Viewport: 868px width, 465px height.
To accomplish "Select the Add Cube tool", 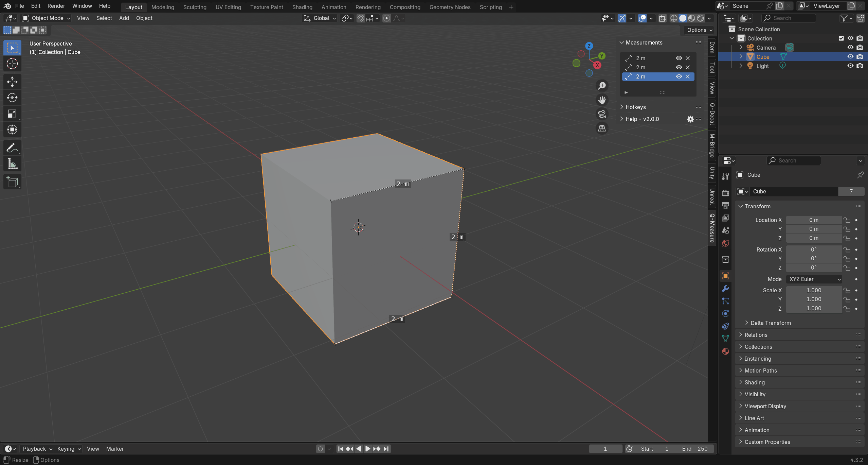I will (x=12, y=182).
